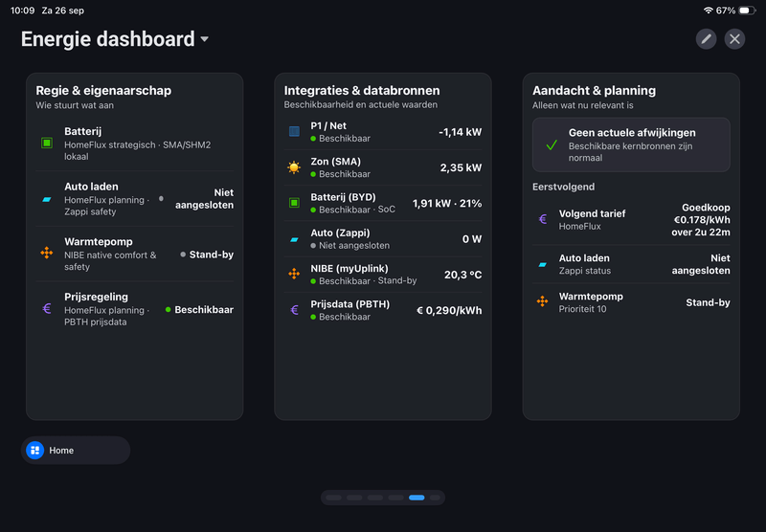
Task: Click the Integraties & databronnen card heading
Action: click(362, 90)
